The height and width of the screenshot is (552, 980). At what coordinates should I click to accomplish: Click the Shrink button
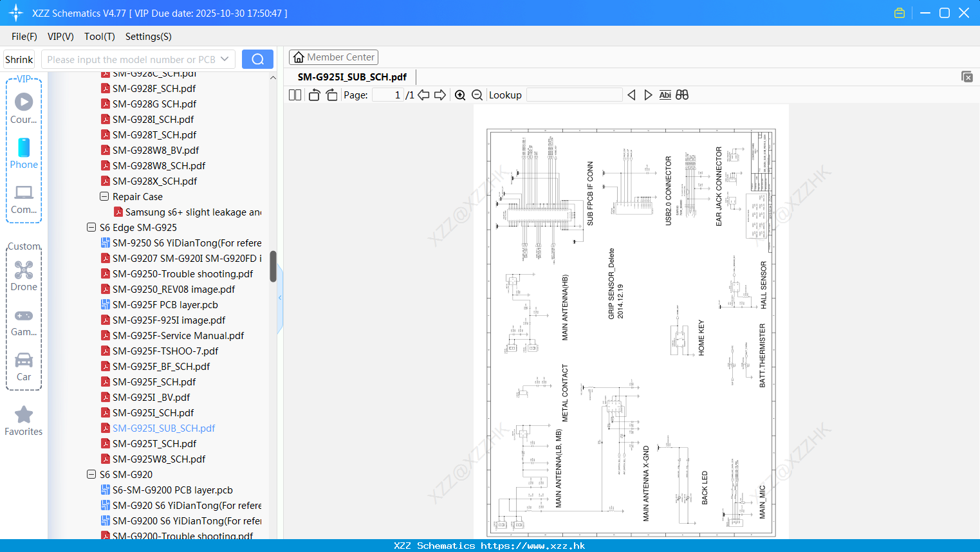coord(19,59)
